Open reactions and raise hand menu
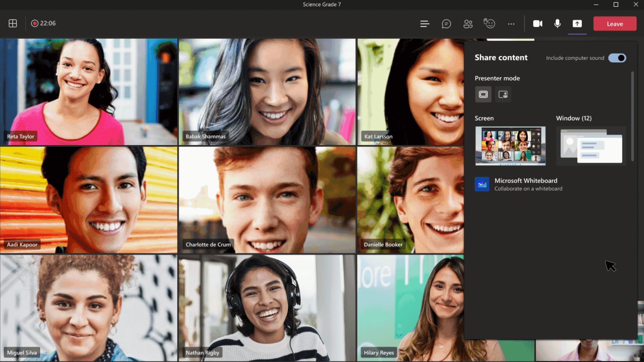Image resolution: width=644 pixels, height=362 pixels. 489,23
